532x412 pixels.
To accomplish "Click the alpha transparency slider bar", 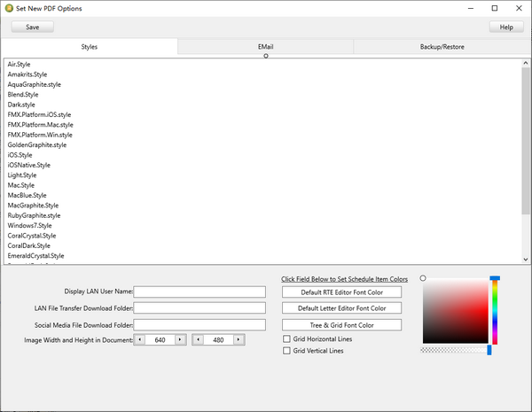I will 455,350.
